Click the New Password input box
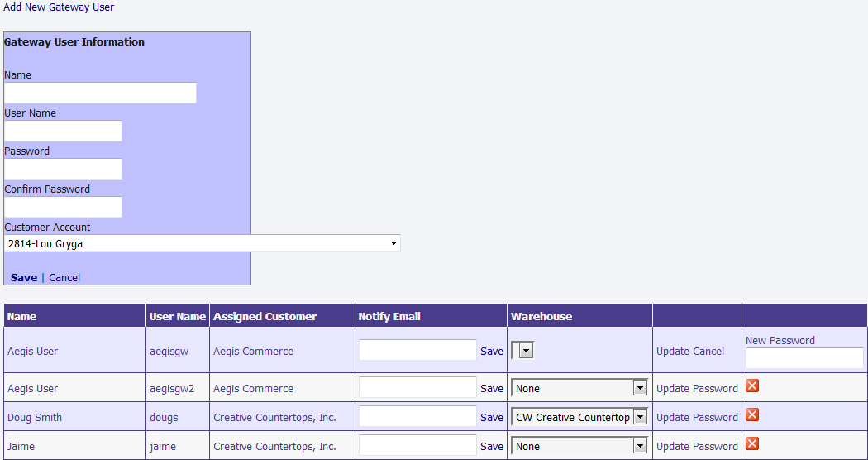Viewport: 868px width, 460px height. point(804,358)
